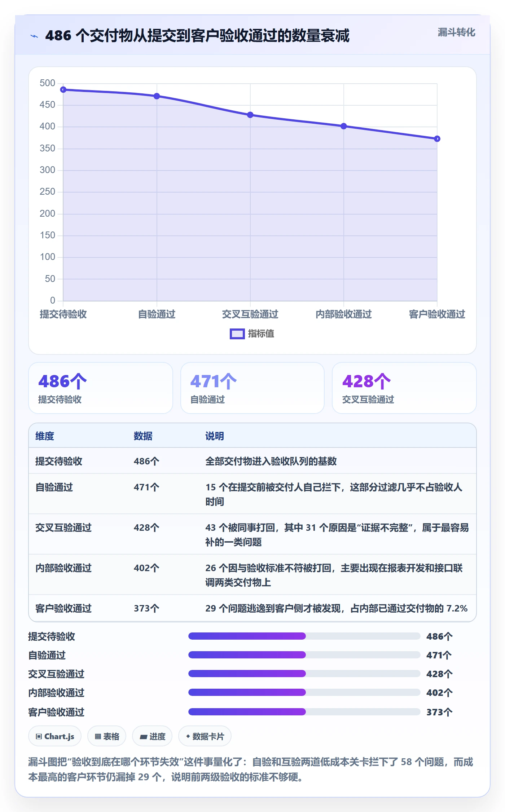Click the 471个 cell in the table

point(146,487)
